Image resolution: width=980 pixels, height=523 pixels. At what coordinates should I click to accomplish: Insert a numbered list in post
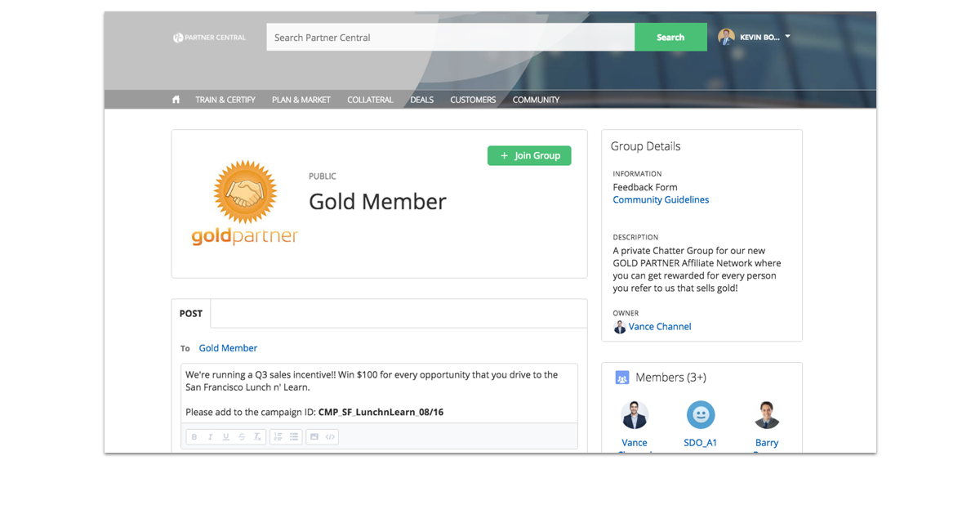tap(278, 437)
